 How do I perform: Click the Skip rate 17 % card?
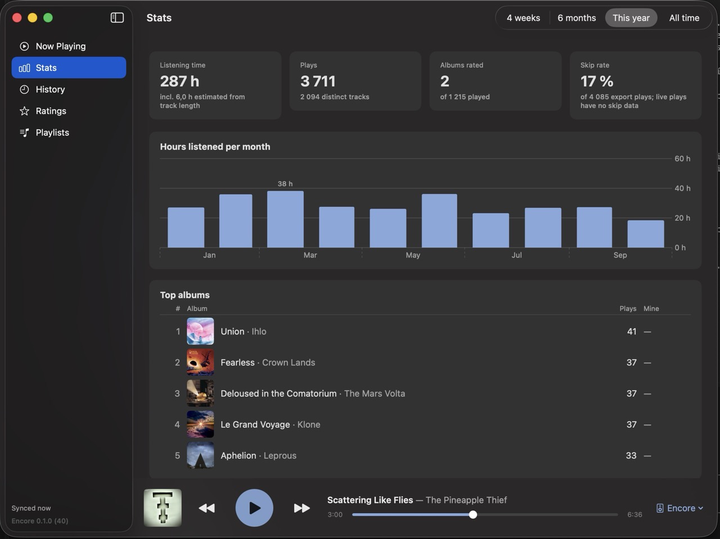[x=636, y=85]
